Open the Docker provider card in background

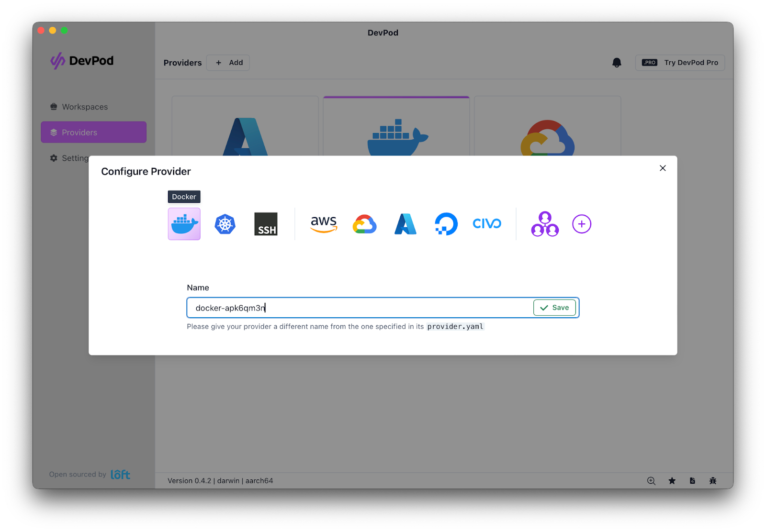396,126
